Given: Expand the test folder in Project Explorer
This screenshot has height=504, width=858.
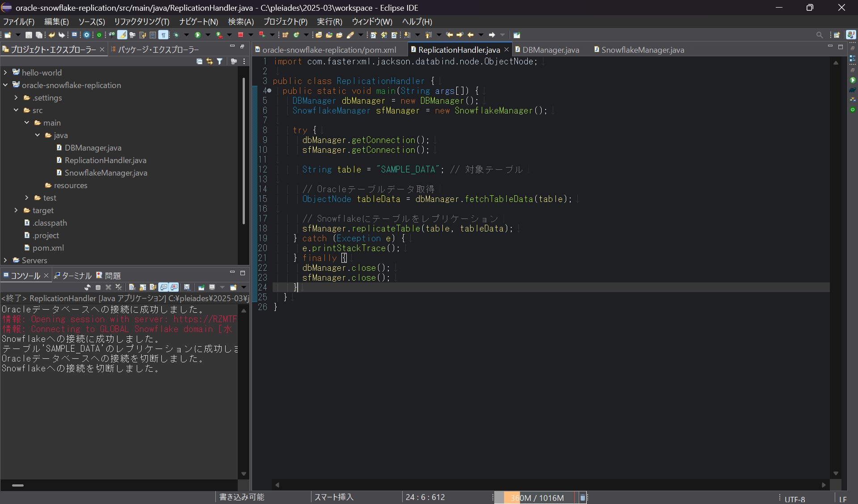Looking at the screenshot, I should (26, 197).
